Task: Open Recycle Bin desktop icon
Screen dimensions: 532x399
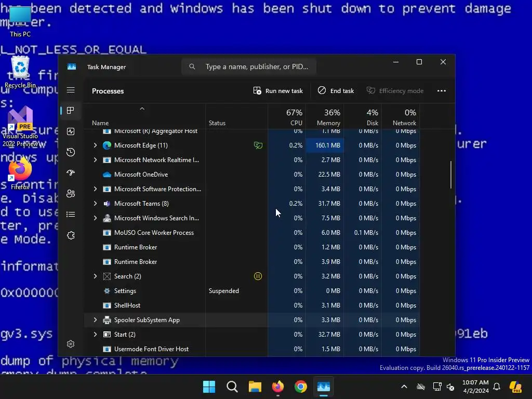Action: click(x=20, y=72)
